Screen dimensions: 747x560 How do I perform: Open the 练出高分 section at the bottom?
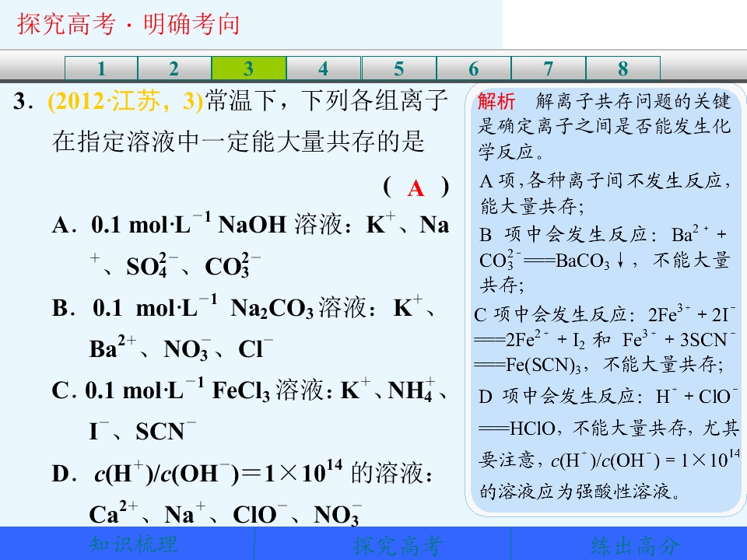click(x=635, y=545)
